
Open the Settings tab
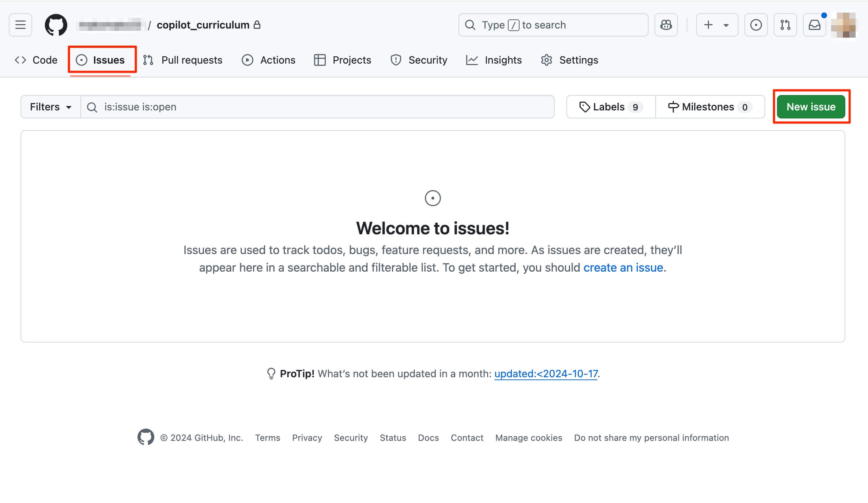570,60
